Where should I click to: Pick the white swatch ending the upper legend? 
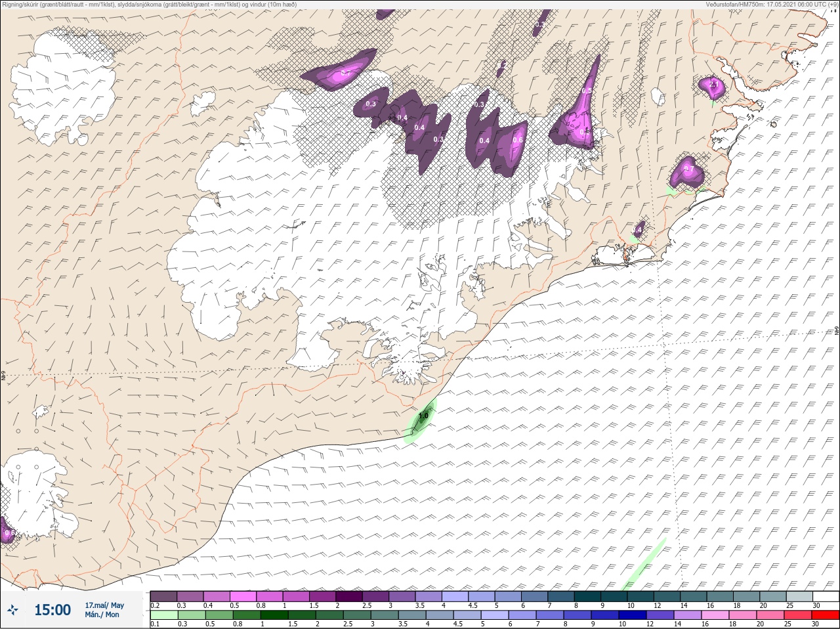826,596
